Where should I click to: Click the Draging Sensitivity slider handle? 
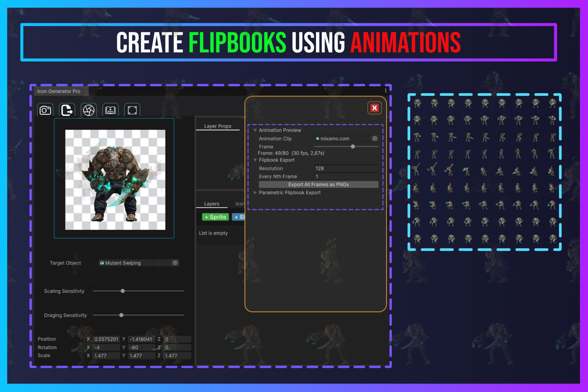coord(122,315)
